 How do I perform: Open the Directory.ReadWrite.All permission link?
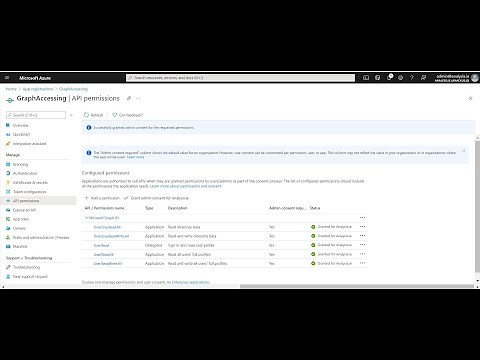111,236
